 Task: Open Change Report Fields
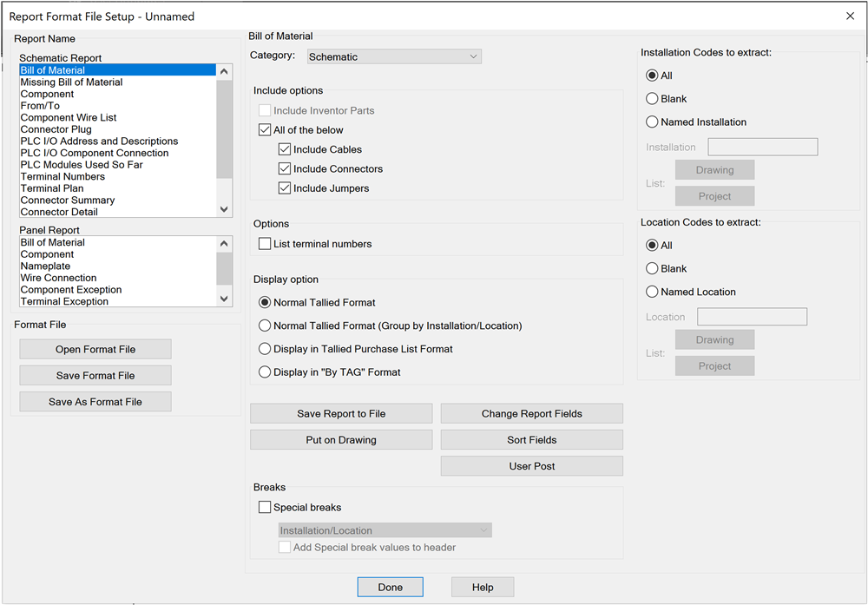pos(532,413)
